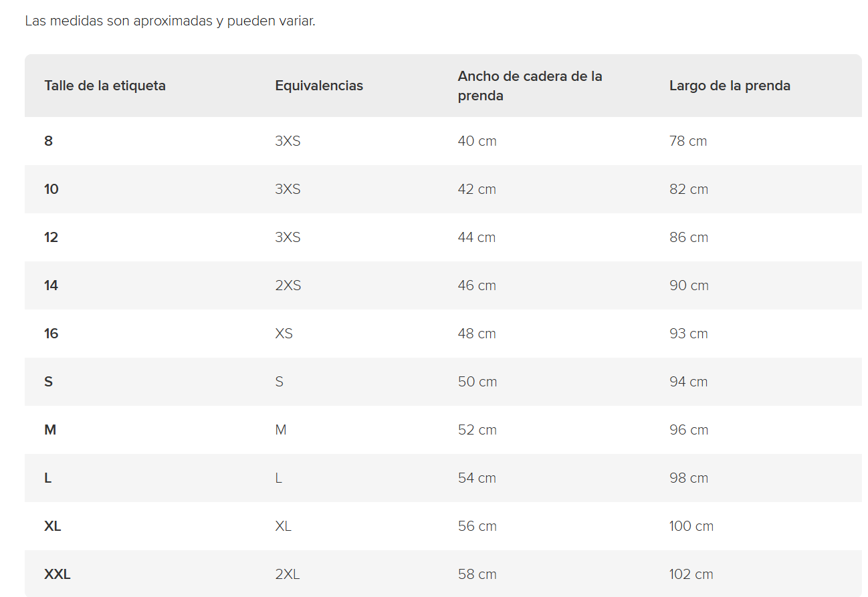Click the 98 cm length value

(689, 478)
